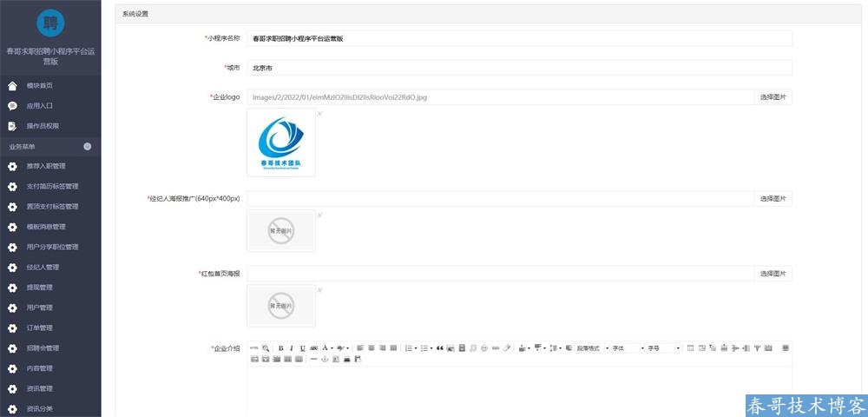Go to 经纪人管理 menu item
Screen dimensions: 868x417
tap(43, 267)
